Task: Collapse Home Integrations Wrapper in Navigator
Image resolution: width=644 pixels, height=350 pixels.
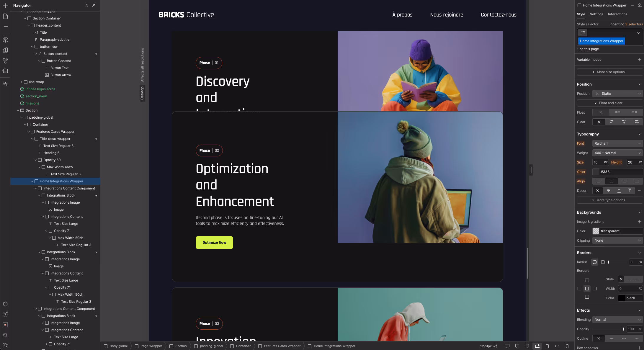Action: pos(32,181)
